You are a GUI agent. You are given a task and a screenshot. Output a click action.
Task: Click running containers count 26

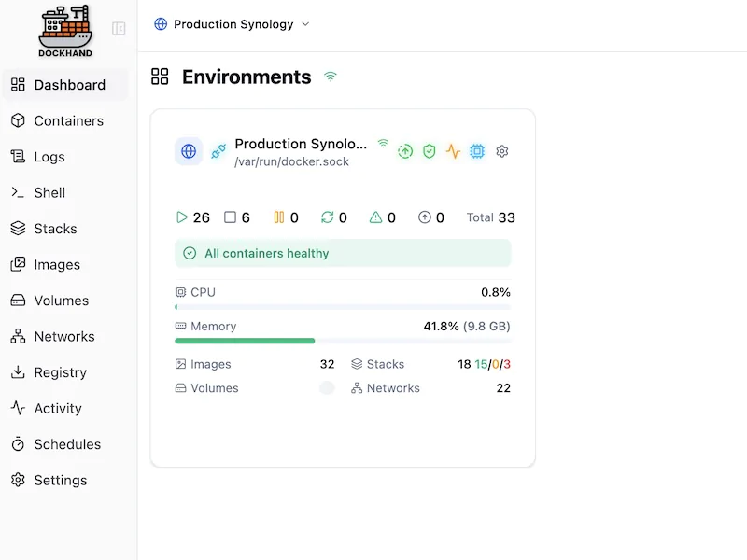(x=193, y=217)
